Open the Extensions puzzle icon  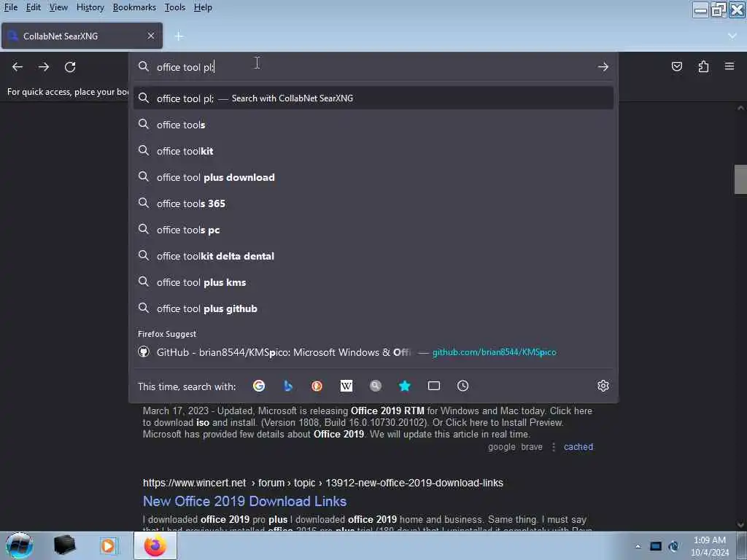(703, 66)
